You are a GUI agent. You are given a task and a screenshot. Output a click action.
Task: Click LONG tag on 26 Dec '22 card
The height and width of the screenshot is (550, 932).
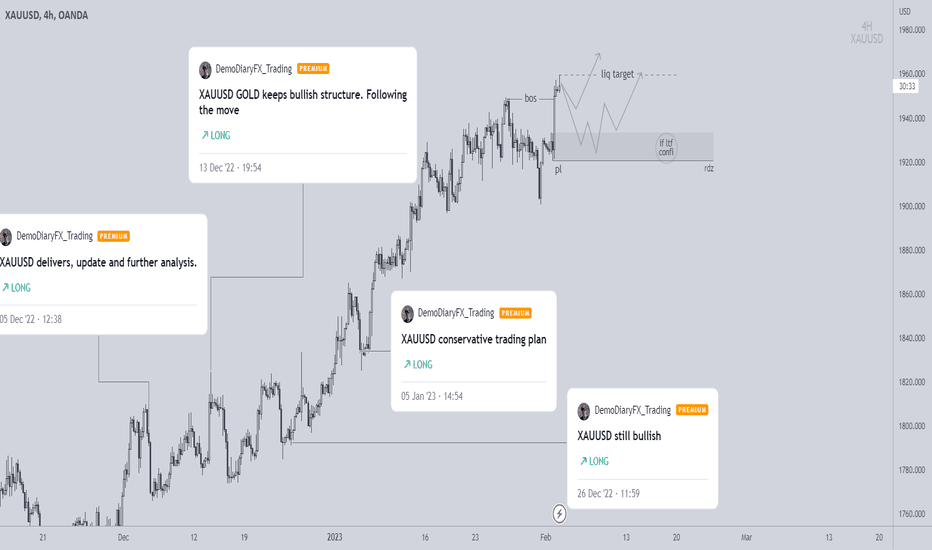click(x=594, y=461)
